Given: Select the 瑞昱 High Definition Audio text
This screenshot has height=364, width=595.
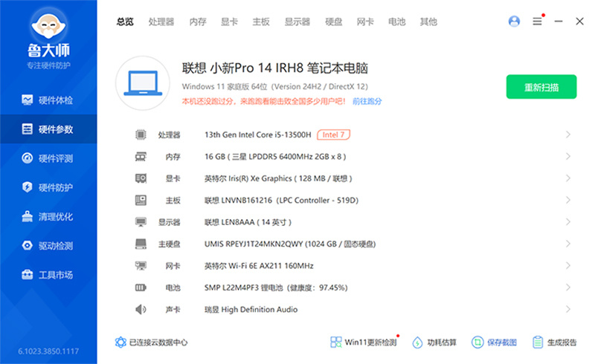Looking at the screenshot, I should (x=251, y=309).
